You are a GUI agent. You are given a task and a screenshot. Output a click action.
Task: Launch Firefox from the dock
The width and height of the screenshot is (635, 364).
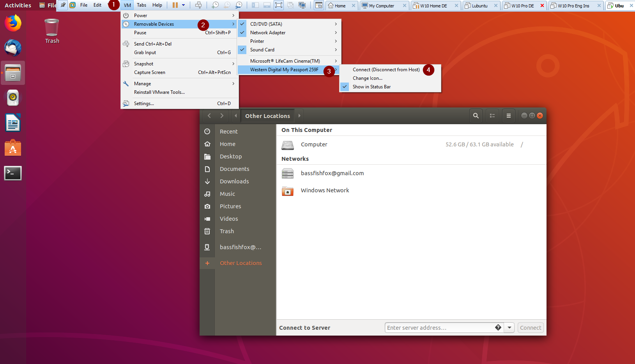point(13,23)
